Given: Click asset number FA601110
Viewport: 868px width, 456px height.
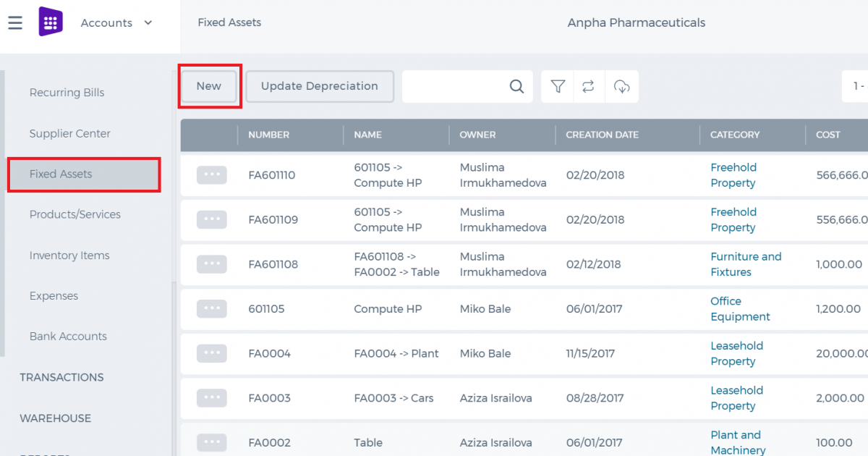Looking at the screenshot, I should point(271,175).
